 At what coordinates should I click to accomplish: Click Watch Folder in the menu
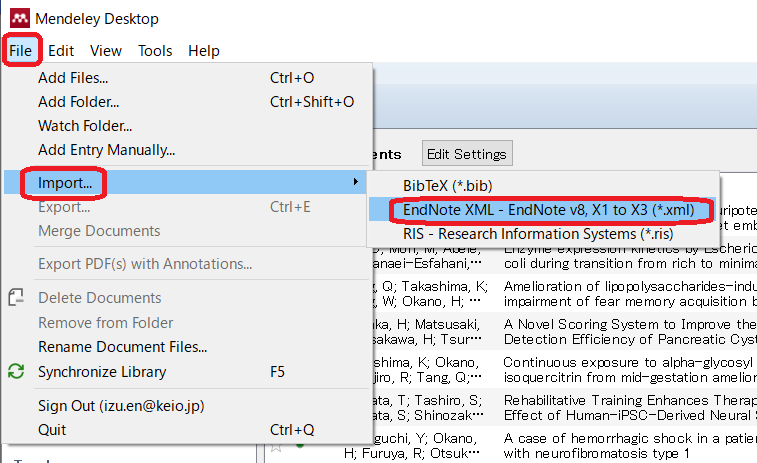[85, 126]
